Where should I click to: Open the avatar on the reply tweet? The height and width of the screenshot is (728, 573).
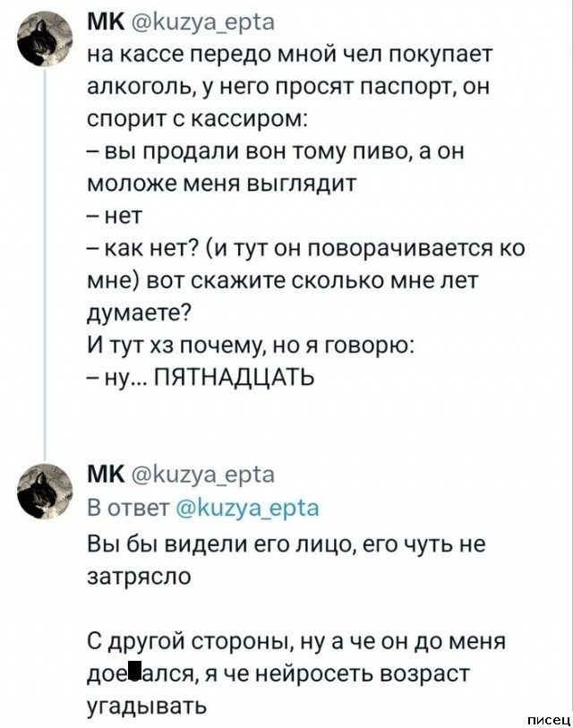[46, 489]
